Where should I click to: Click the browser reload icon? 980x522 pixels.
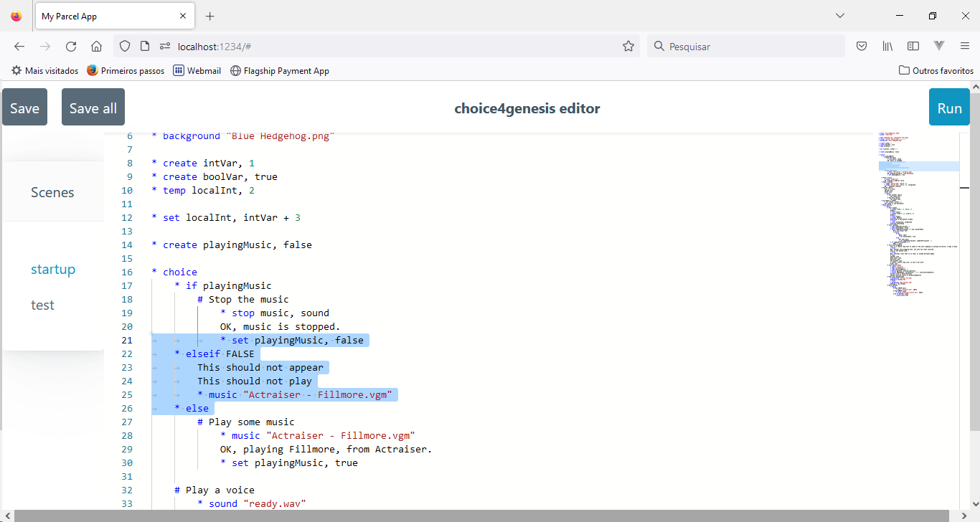tap(71, 47)
